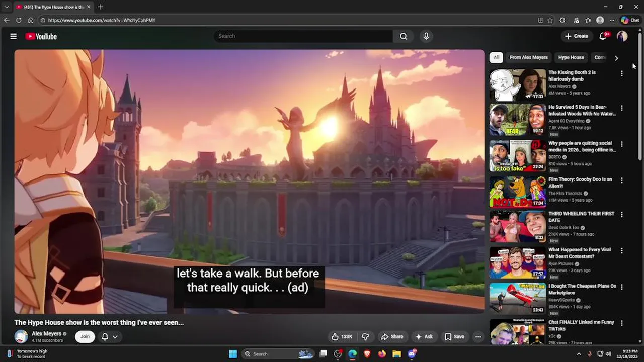Open YouTube notifications bell with 9+ badge
This screenshot has height=362, width=644.
point(603,36)
